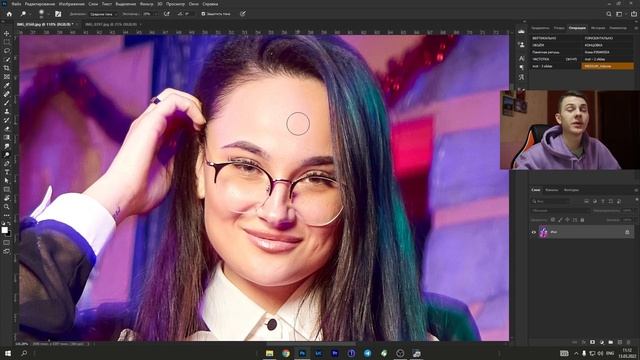The height and width of the screenshot is (360, 640).
Task: Open the Изображение menu
Action: coord(71,4)
